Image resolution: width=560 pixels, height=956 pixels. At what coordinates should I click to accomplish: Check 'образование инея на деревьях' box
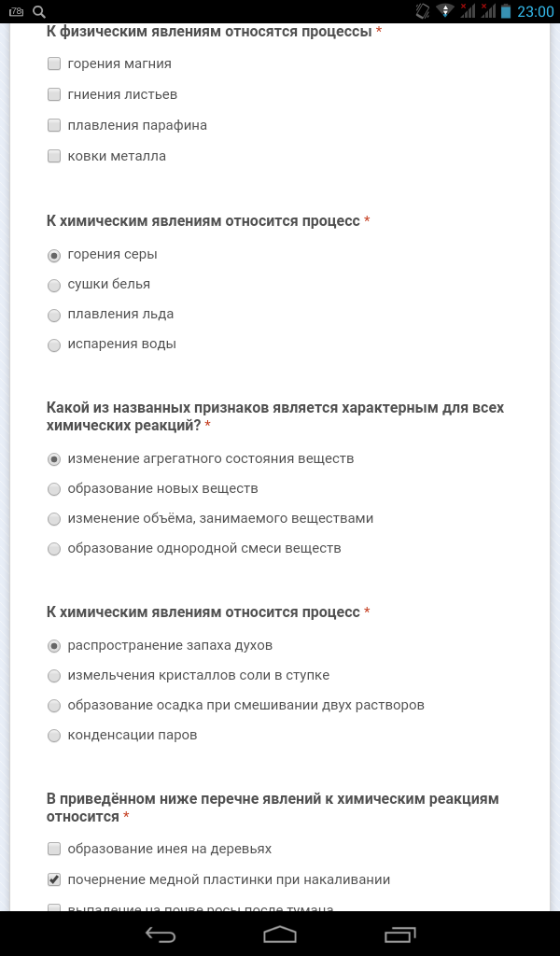pos(54,849)
